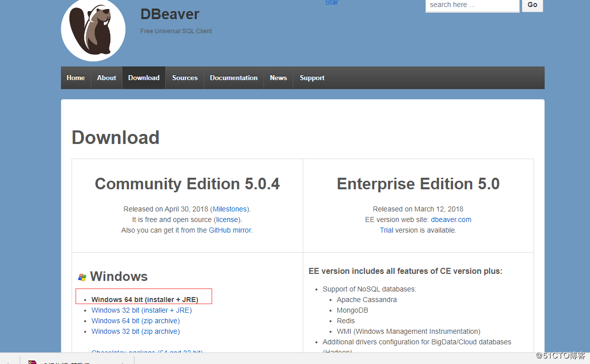Download Windows 64 bit installer + JRE

tap(145, 300)
